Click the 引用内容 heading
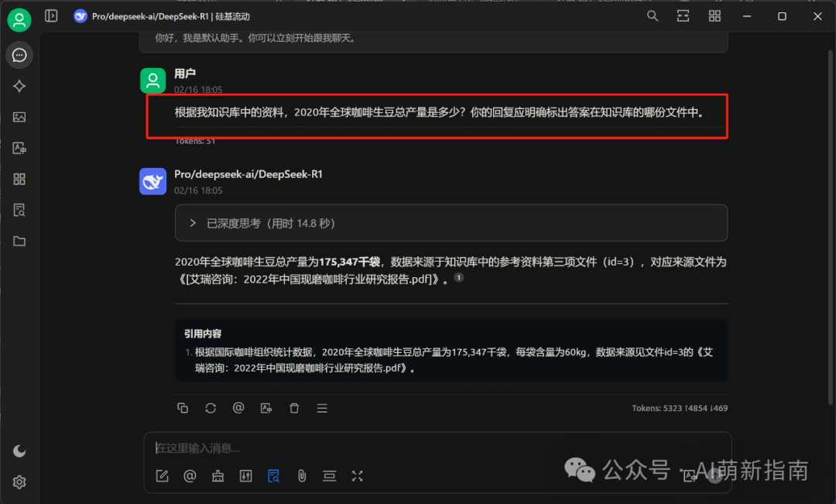Screen dimensions: 836x504 coord(203,334)
